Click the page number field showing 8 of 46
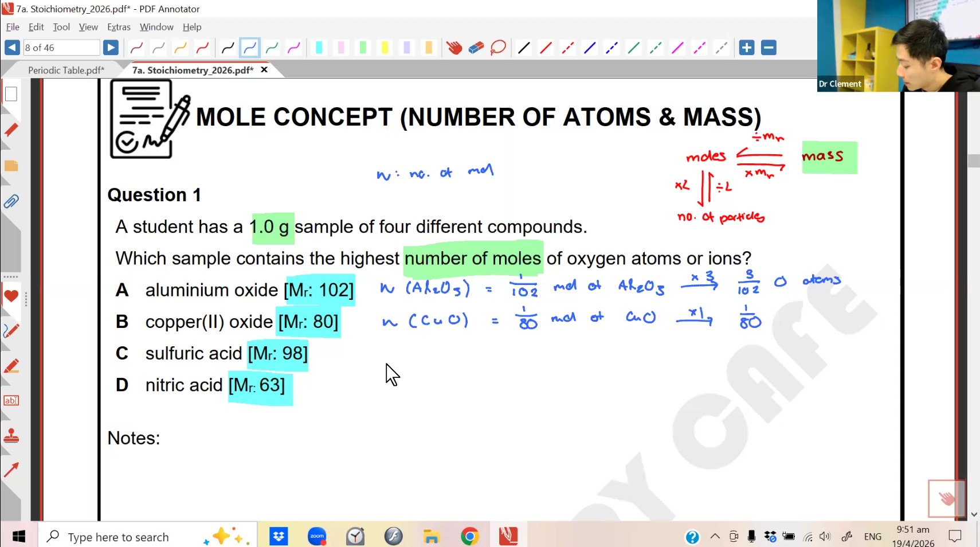This screenshot has height=547, width=980. coord(61,48)
